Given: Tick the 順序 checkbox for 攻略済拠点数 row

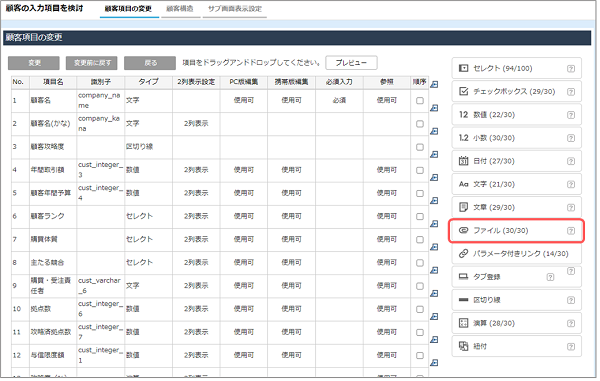Looking at the screenshot, I should (420, 332).
